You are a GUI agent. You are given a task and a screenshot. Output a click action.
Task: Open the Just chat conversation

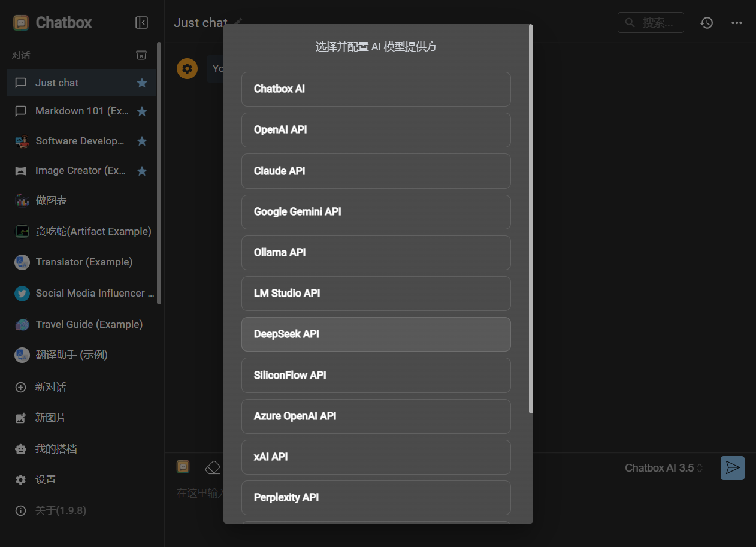click(x=81, y=83)
